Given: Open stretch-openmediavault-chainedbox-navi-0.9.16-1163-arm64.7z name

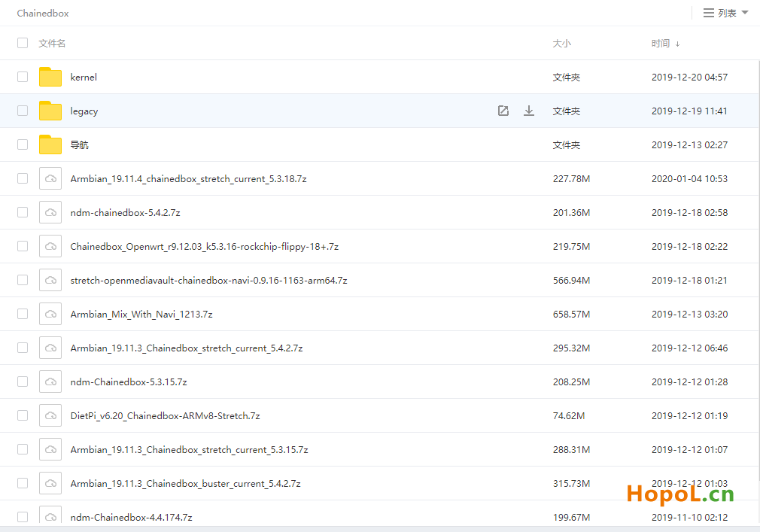Looking at the screenshot, I should coord(208,281).
